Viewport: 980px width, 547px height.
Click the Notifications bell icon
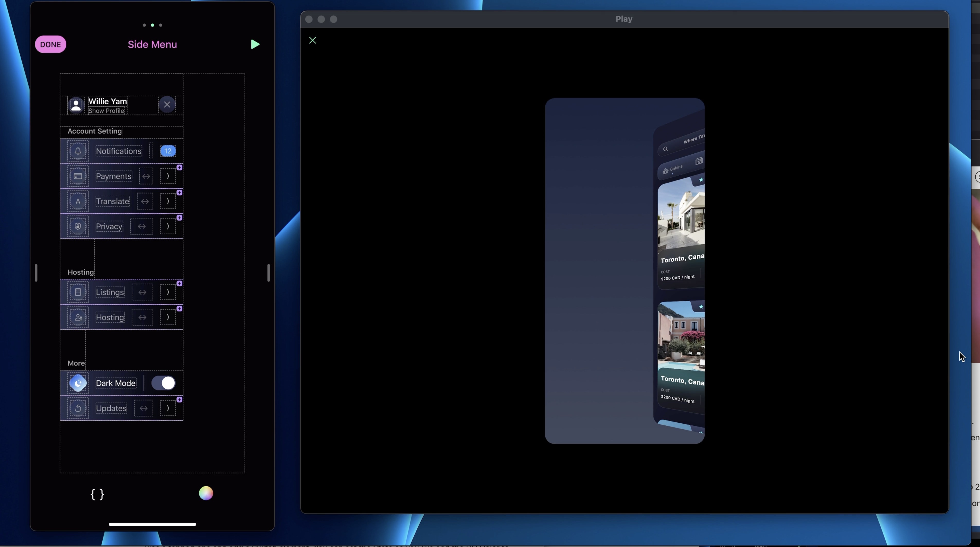[78, 151]
